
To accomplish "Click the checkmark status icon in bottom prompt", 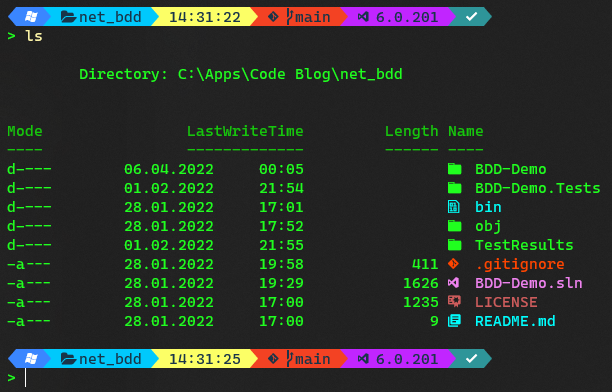I will (x=471, y=358).
